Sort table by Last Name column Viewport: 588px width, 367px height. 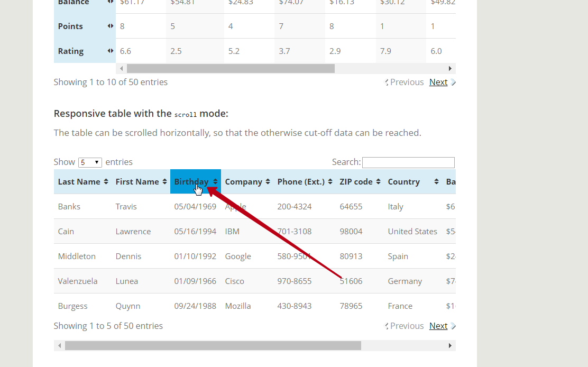(x=79, y=181)
